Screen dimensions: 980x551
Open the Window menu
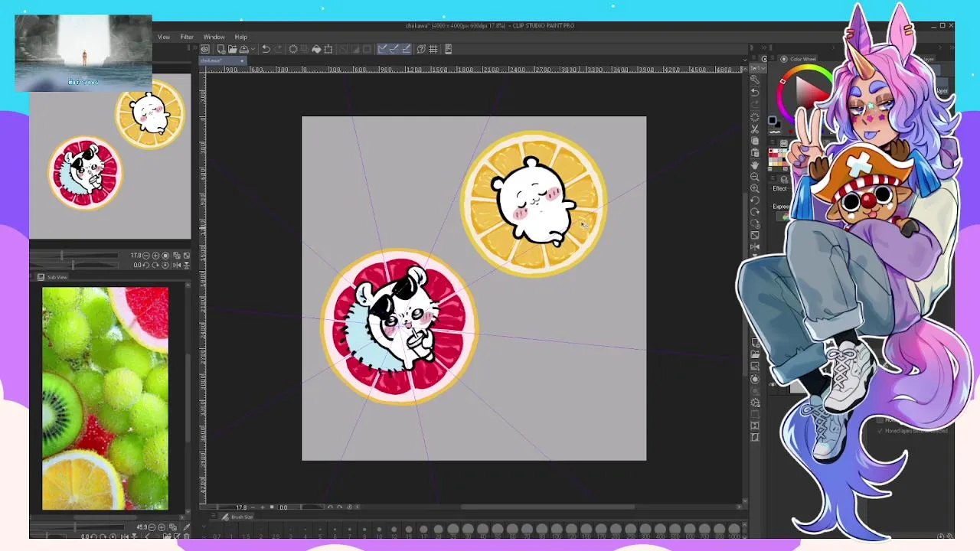click(x=214, y=37)
